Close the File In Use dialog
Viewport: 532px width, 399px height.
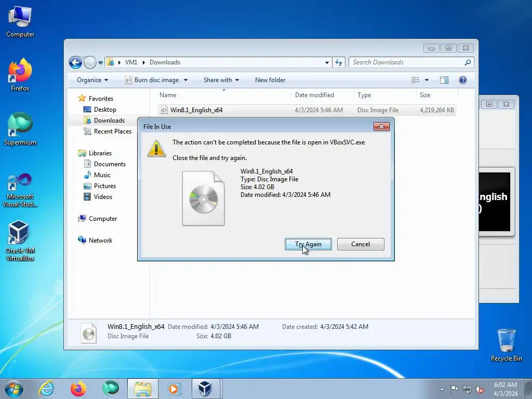[381, 127]
